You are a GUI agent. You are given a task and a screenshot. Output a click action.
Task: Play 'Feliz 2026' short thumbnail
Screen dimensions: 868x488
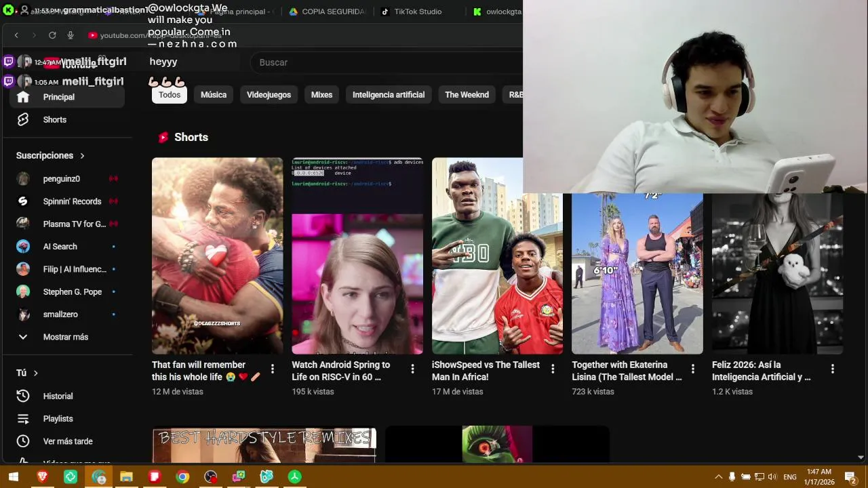pos(777,274)
